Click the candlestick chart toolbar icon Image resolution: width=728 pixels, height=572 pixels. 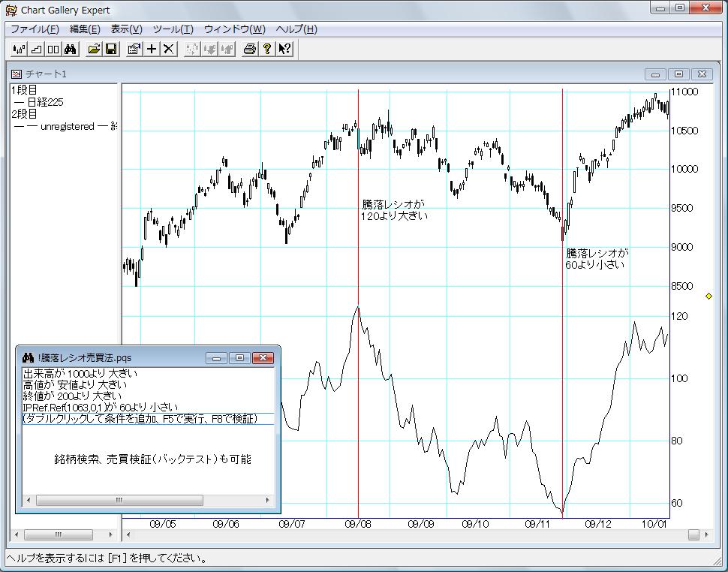pos(20,50)
